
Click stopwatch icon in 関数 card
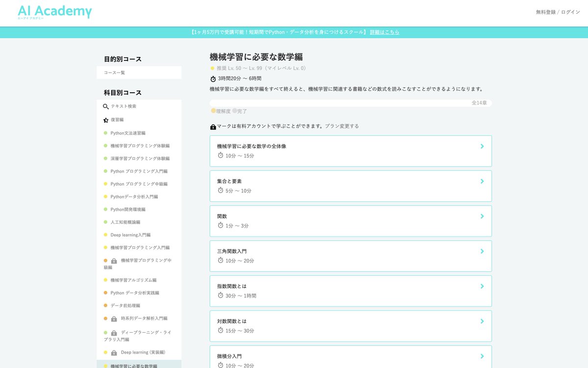point(220,225)
